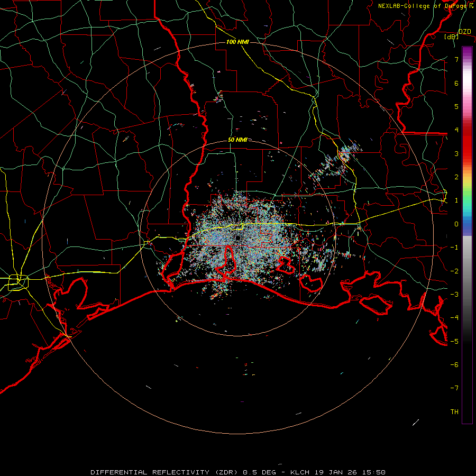The width and height of the screenshot is (476, 476).
Task: Click the -3 value on the color scale
Action: [454, 295]
